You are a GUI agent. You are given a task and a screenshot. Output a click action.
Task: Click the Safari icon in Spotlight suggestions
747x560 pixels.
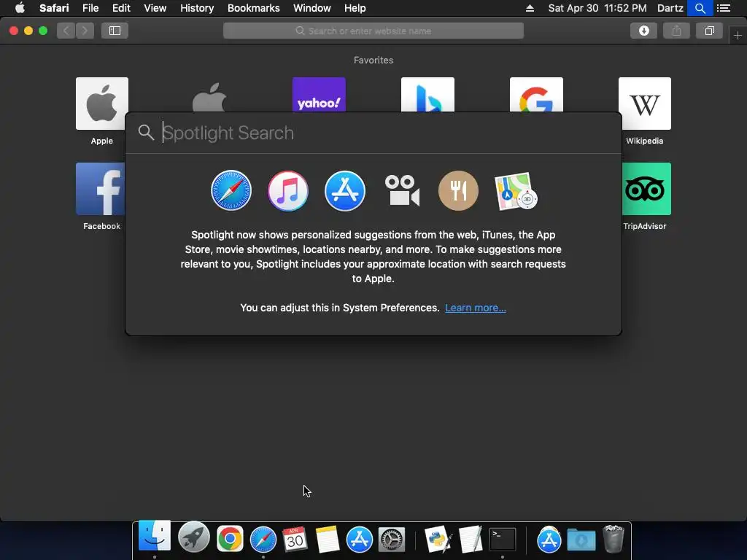pos(231,190)
